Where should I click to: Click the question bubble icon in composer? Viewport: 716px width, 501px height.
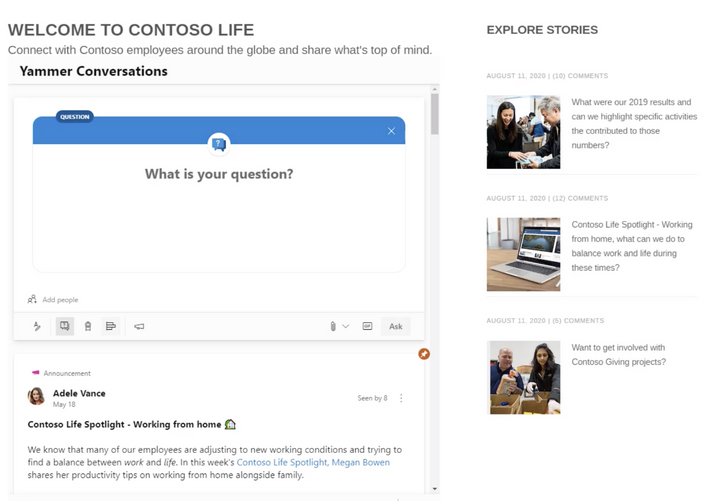(x=219, y=144)
